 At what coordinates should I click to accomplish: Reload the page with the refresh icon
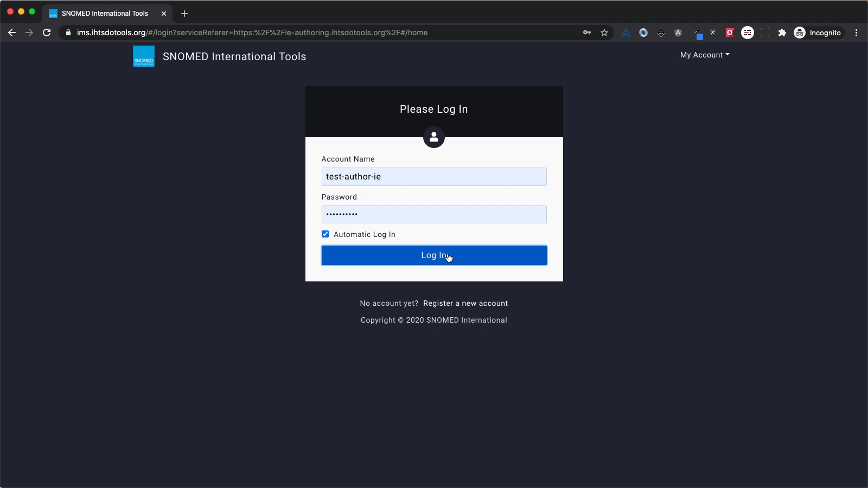(47, 33)
